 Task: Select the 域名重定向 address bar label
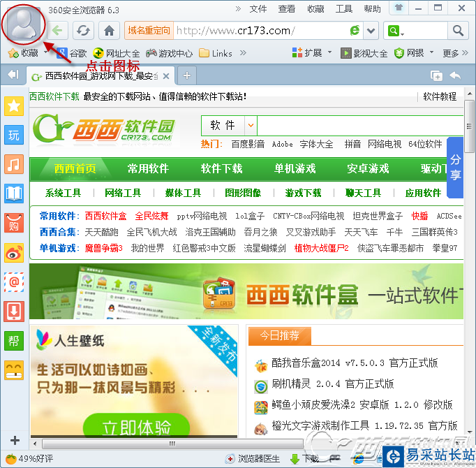point(149,31)
